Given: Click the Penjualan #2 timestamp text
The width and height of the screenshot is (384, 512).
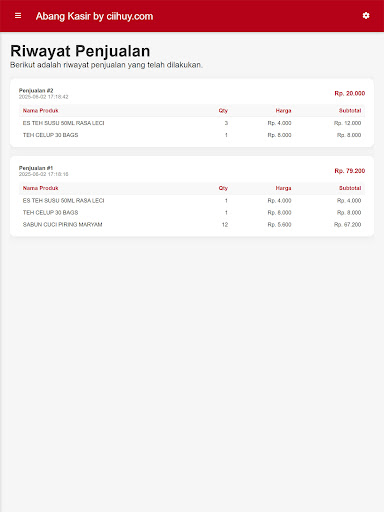Looking at the screenshot, I should point(44,97).
